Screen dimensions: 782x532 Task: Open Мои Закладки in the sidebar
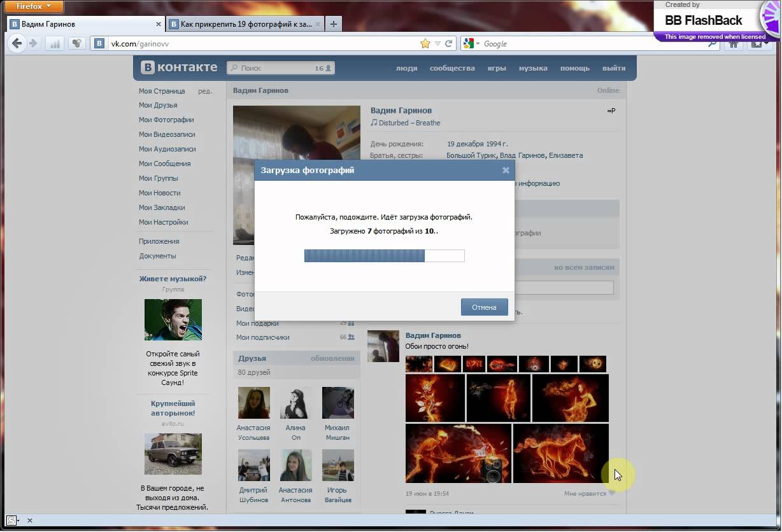162,208
